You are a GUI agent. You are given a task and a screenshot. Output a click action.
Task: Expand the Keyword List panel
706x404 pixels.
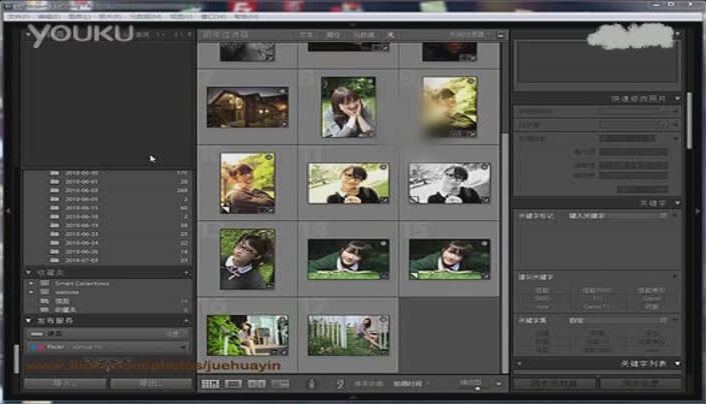pyautogui.click(x=677, y=363)
